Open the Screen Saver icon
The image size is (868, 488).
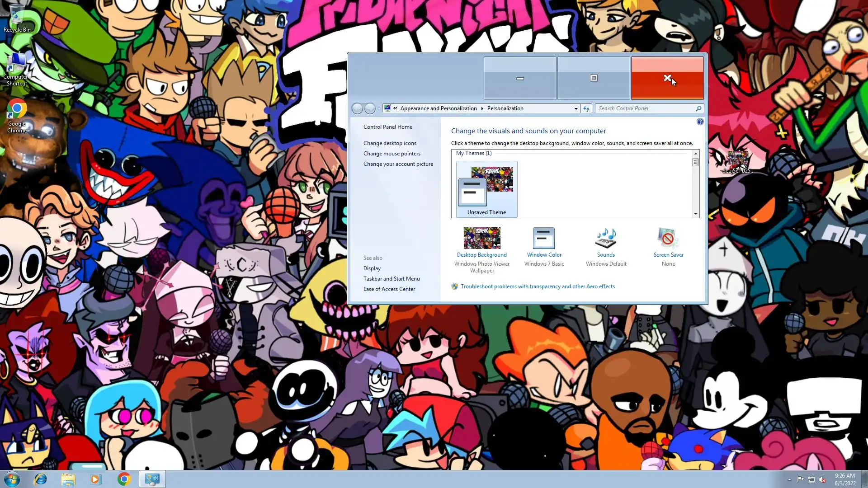point(668,238)
